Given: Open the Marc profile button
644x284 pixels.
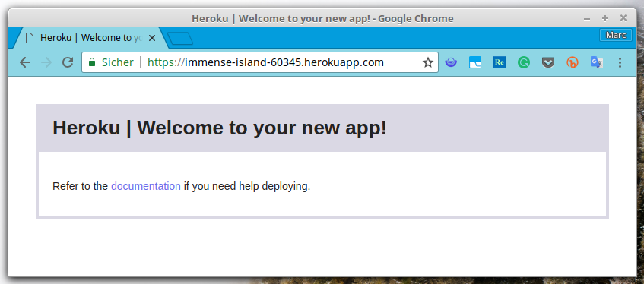Looking at the screenshot, I should (x=616, y=35).
